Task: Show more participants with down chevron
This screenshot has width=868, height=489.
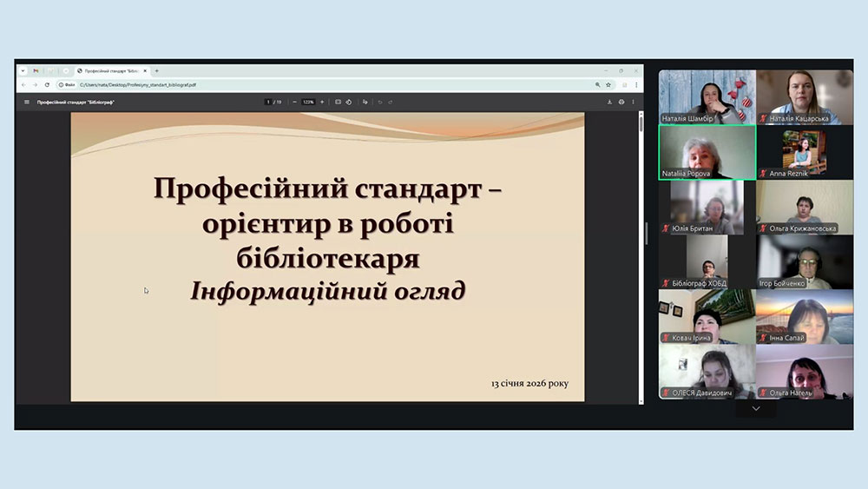Action: [x=755, y=408]
